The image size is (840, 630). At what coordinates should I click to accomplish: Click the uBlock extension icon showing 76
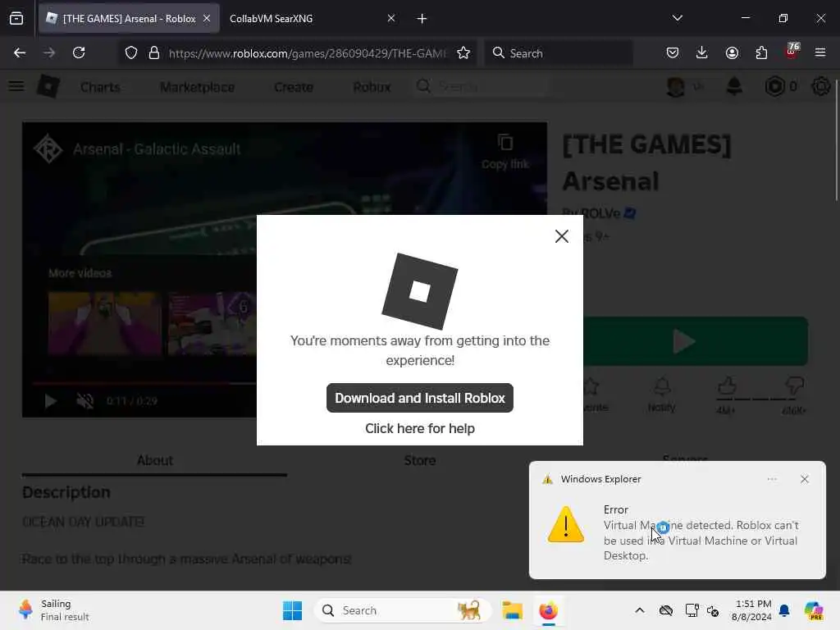tap(792, 52)
